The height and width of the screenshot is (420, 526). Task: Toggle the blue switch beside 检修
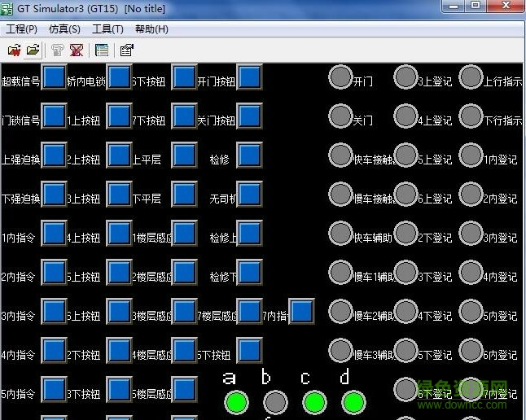click(x=249, y=155)
